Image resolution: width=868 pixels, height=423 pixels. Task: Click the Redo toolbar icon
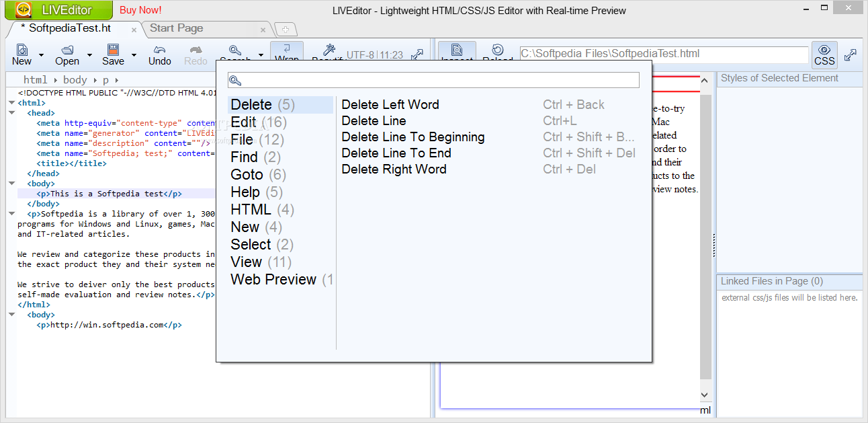pyautogui.click(x=196, y=50)
